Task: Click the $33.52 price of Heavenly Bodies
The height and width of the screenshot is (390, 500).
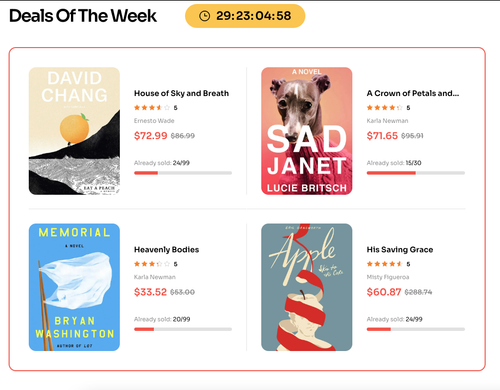Action: (150, 292)
